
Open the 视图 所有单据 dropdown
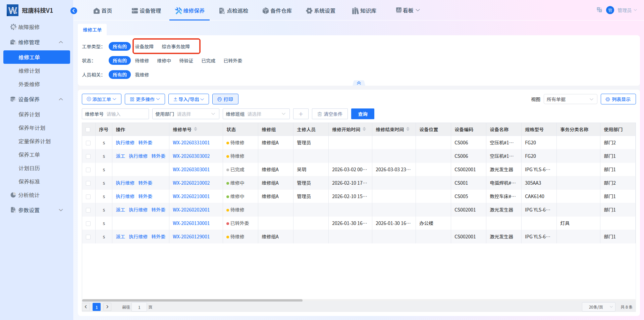[x=570, y=99]
